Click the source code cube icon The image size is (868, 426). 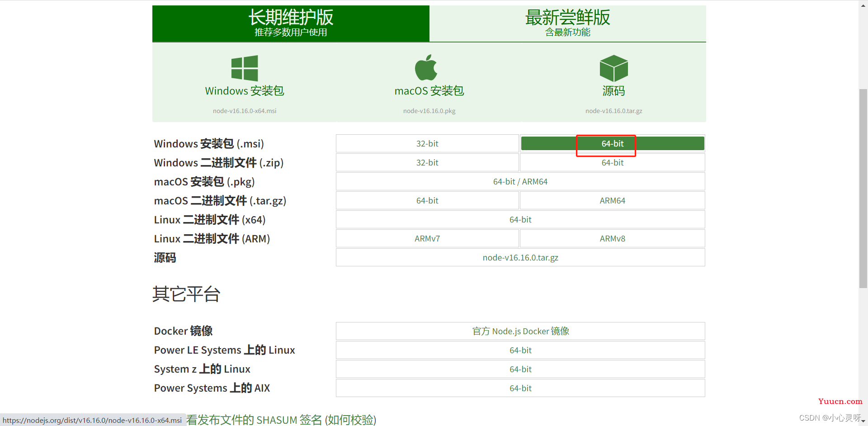[x=613, y=68]
